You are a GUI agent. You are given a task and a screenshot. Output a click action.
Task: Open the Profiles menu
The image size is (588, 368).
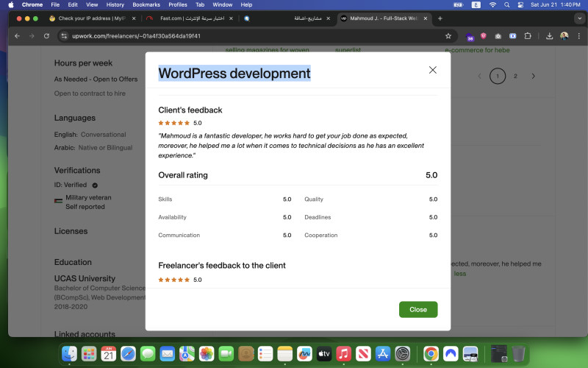178,4
